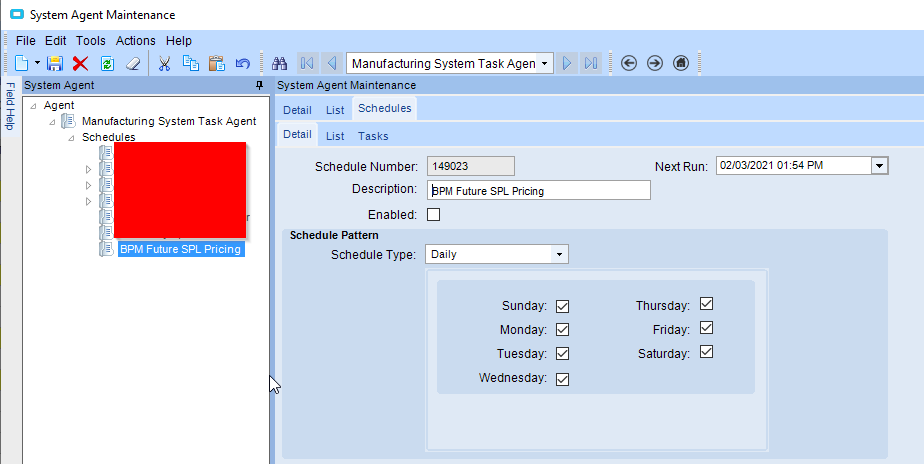The height and width of the screenshot is (464, 924).
Task: Click the Forward circled arrow icon
Action: [655, 63]
